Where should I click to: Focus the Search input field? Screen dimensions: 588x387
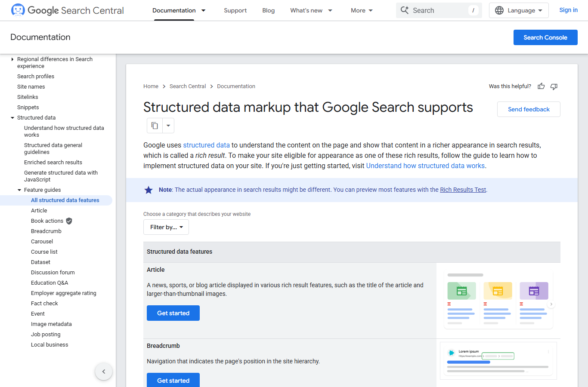pos(438,10)
